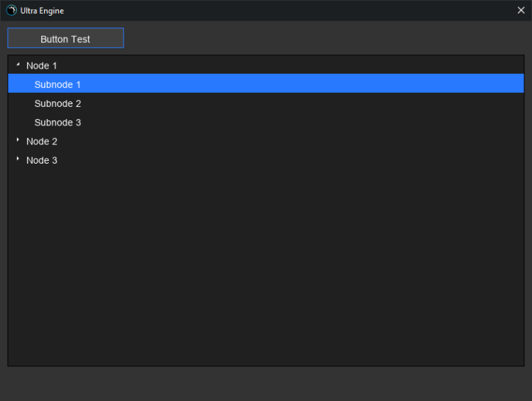Expand Node 2 with its arrow
Image resolution: width=532 pixels, height=401 pixels.
(18, 140)
